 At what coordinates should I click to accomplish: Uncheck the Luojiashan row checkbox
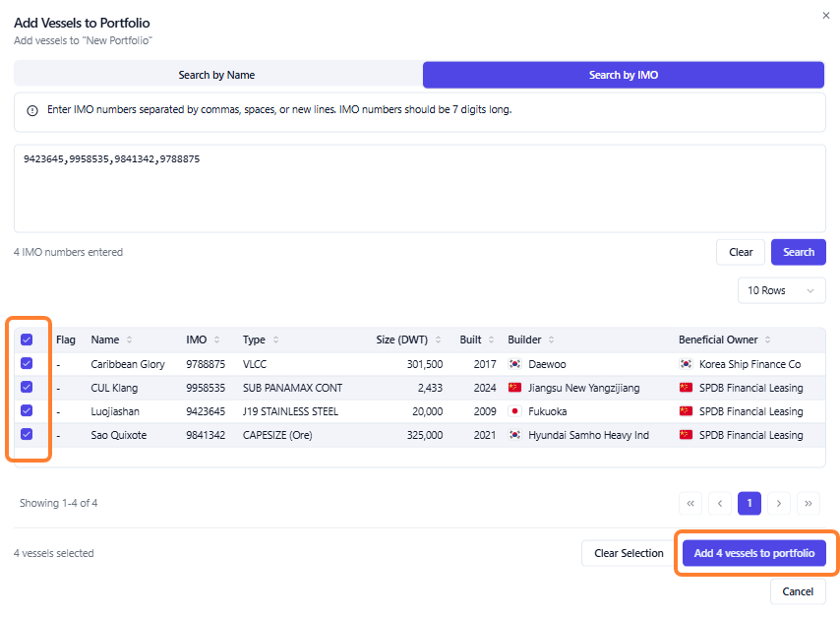[27, 410]
